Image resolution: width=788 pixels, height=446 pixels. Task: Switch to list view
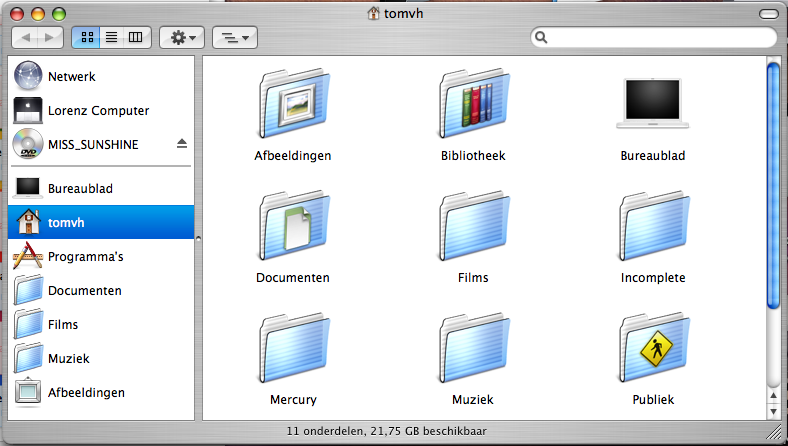[112, 37]
